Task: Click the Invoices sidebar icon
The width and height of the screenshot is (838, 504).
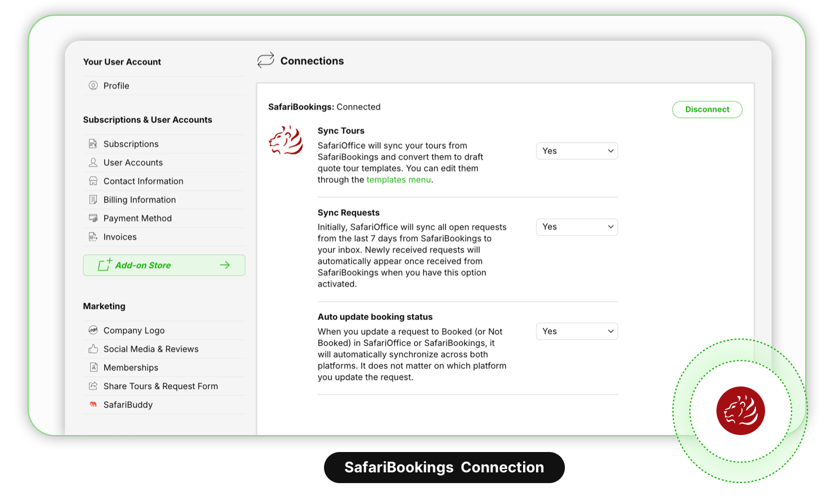Action: [x=93, y=237]
